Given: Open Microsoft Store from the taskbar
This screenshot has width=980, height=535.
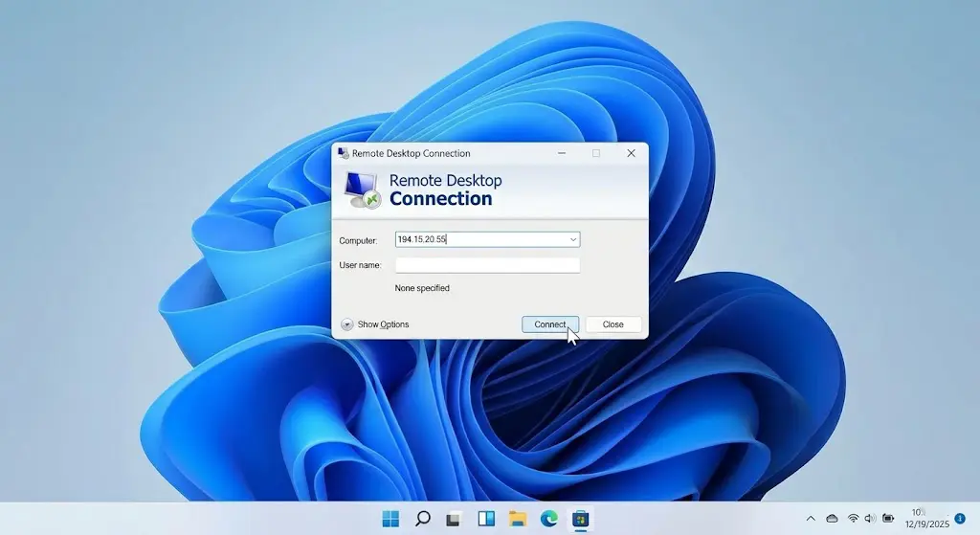Looking at the screenshot, I should pyautogui.click(x=580, y=519).
